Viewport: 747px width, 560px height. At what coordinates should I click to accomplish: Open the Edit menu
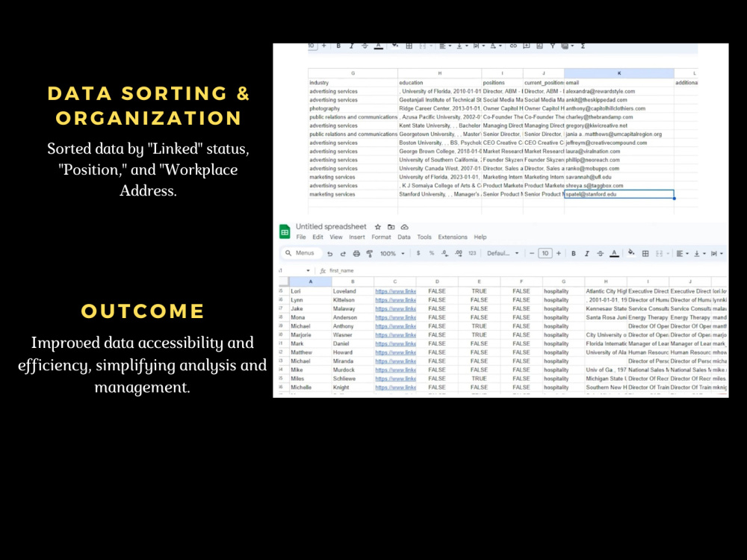tap(317, 237)
